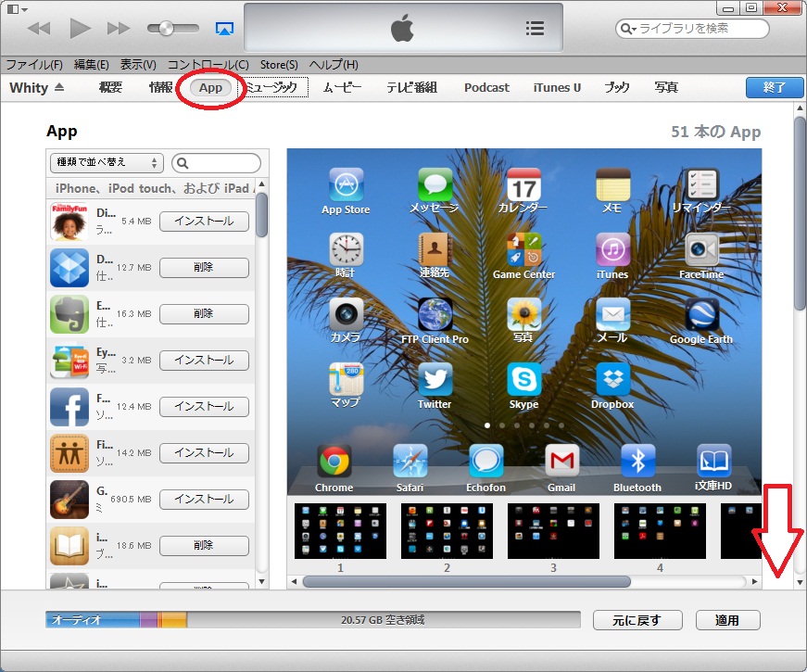807x672 pixels.
Task: Select the Evernote elephant icon in list
Action: (69, 314)
